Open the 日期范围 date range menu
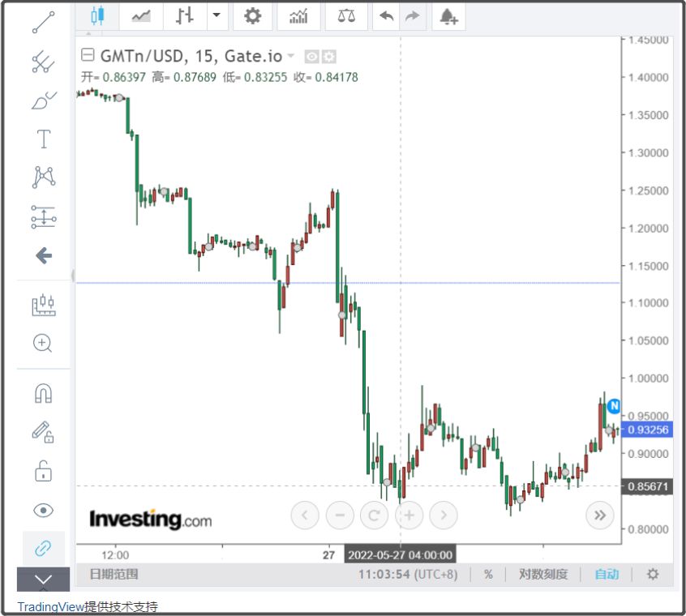The width and height of the screenshot is (686, 616). coord(114,574)
